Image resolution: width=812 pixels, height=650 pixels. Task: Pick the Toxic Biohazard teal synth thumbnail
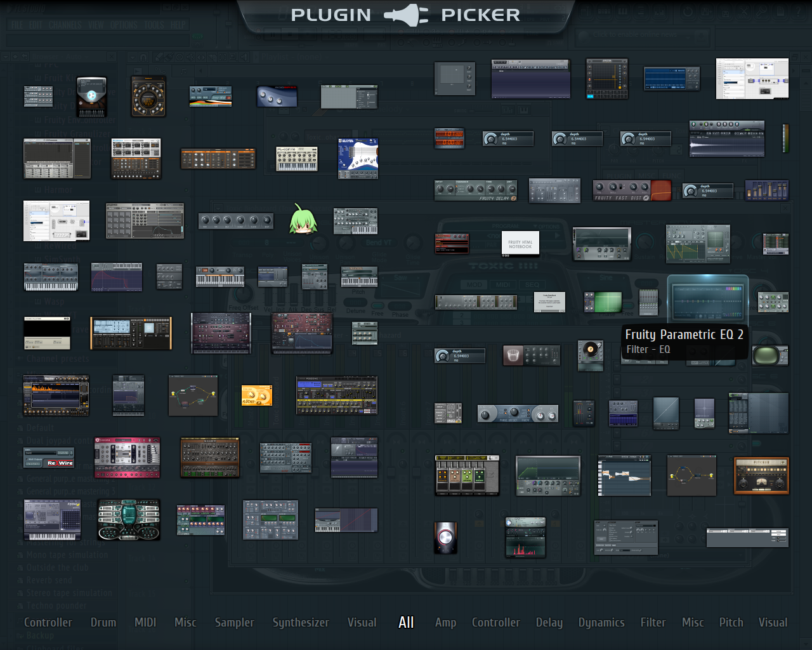pyautogui.click(x=128, y=519)
